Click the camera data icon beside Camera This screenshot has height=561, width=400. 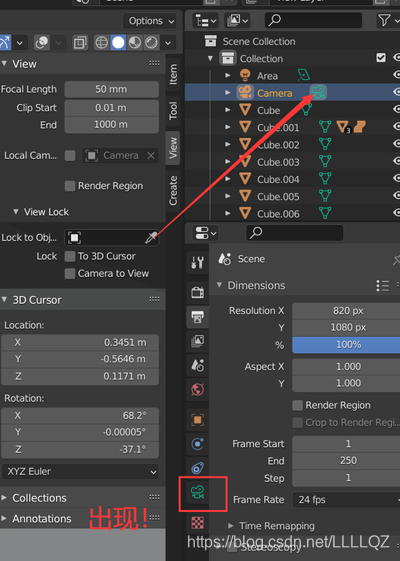pyautogui.click(x=318, y=92)
